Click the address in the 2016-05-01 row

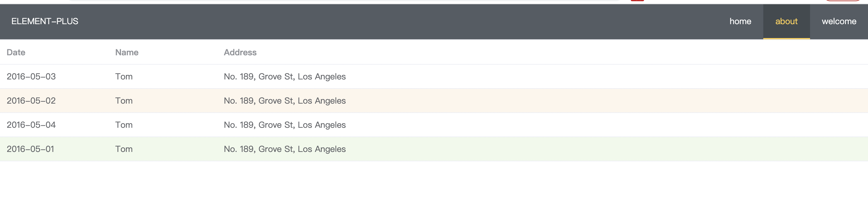point(285,149)
